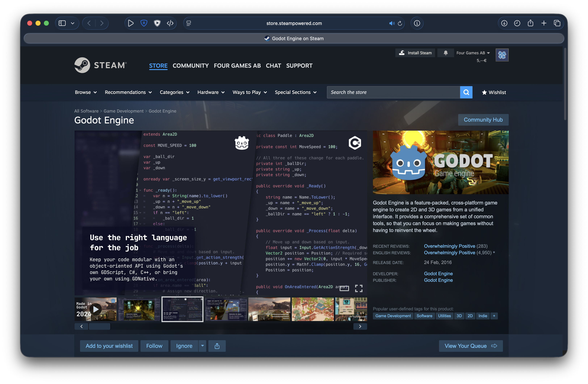Expand the Categories dropdown

(174, 92)
